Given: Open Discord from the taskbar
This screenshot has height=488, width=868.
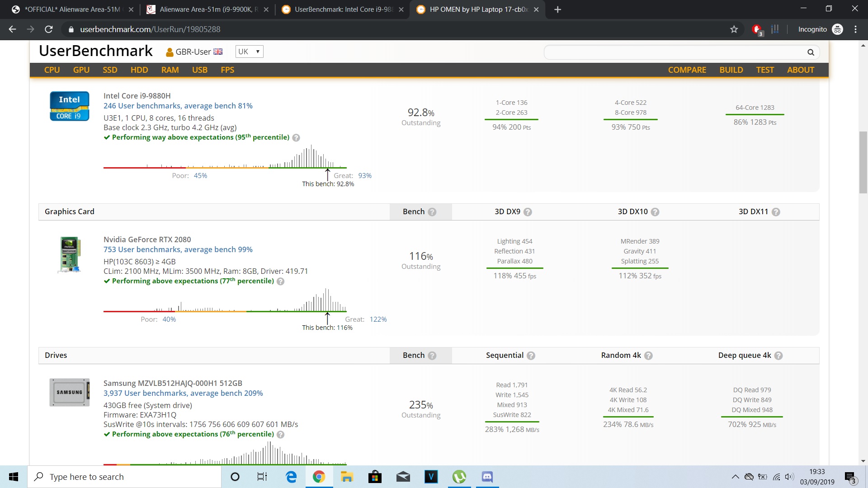Looking at the screenshot, I should tap(487, 477).
